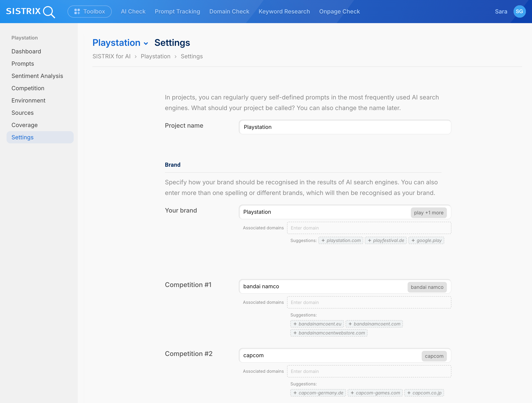This screenshot has height=403, width=532.
Task: Select the Keyword Research nav item
Action: coord(284,11)
